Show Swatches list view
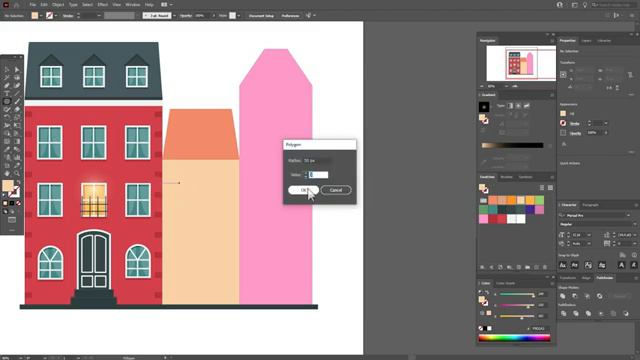This screenshot has height=360, width=640. point(542,188)
